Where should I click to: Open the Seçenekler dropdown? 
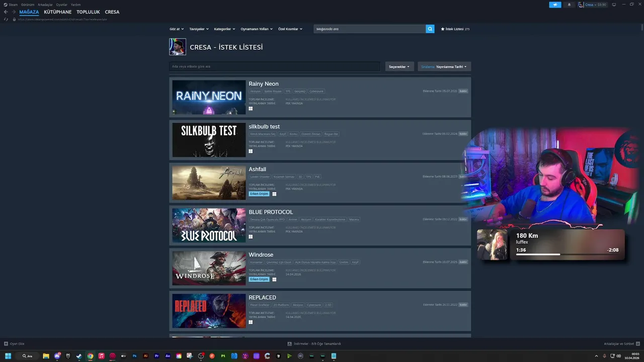pos(399,66)
